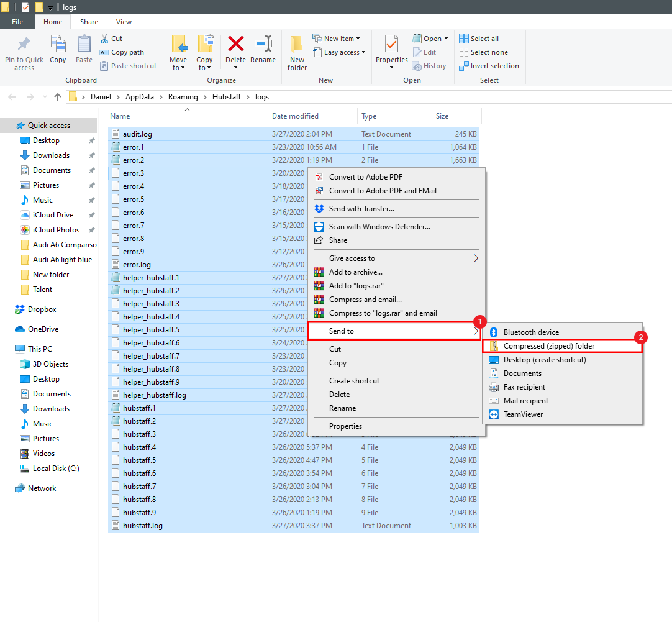Click Roaming in the address breadcrumb
Image resolution: width=672 pixels, height=622 pixels.
(183, 97)
